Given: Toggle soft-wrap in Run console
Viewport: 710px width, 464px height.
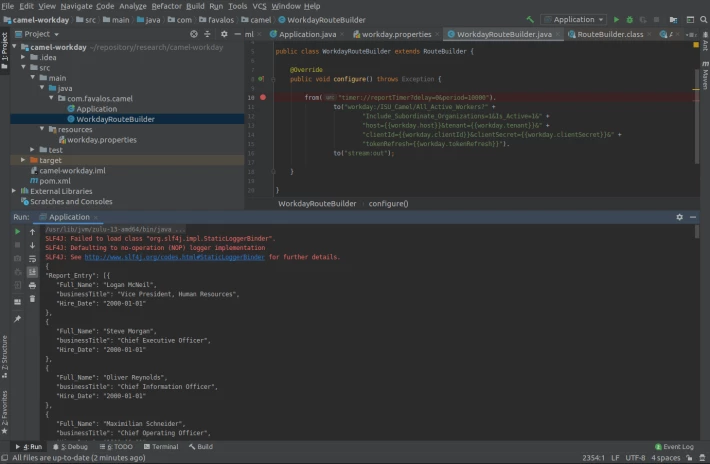Looking at the screenshot, I should point(32,258).
